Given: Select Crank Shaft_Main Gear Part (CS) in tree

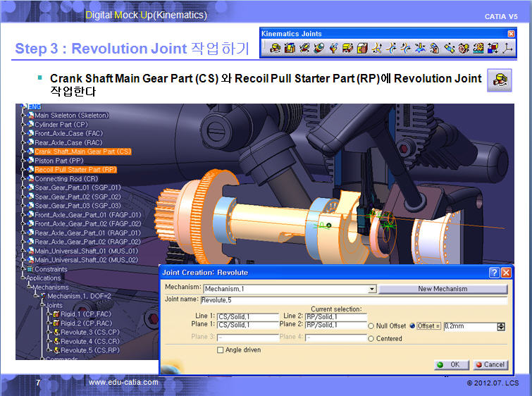Looking at the screenshot, I should (82, 151).
